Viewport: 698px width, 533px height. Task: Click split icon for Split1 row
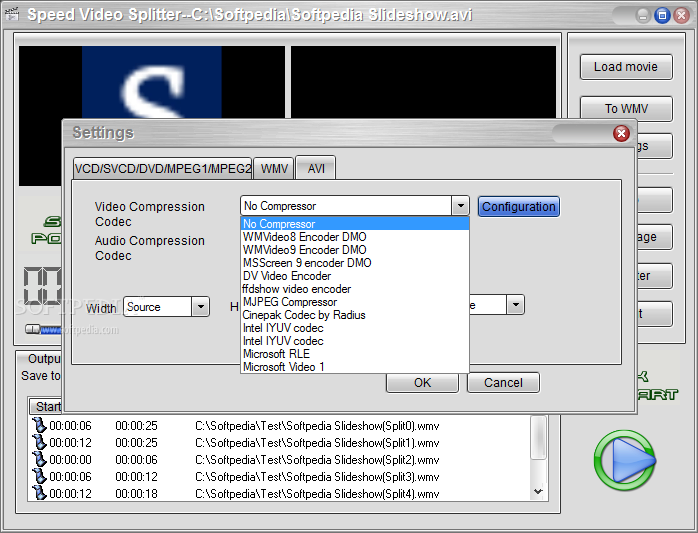point(39,442)
